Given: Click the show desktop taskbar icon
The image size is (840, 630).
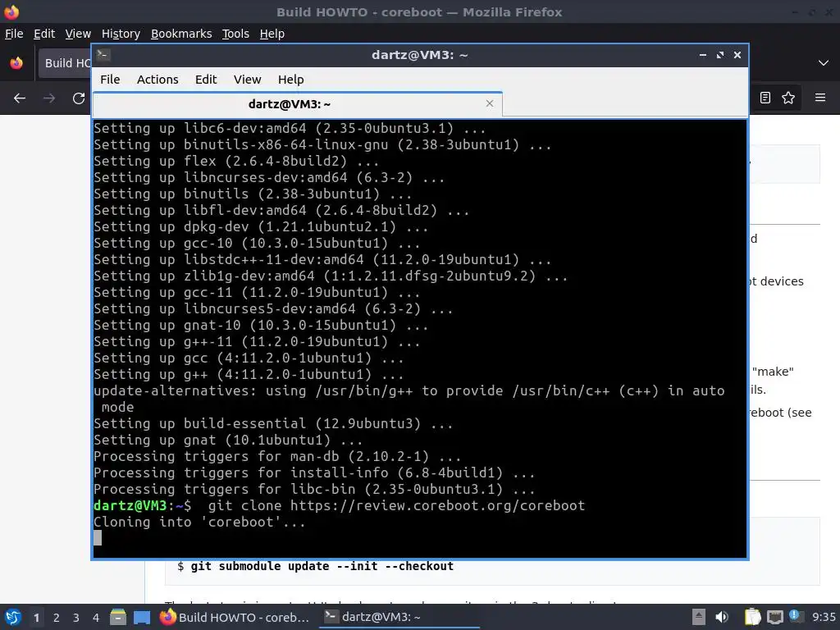Looking at the screenshot, I should 142,617.
